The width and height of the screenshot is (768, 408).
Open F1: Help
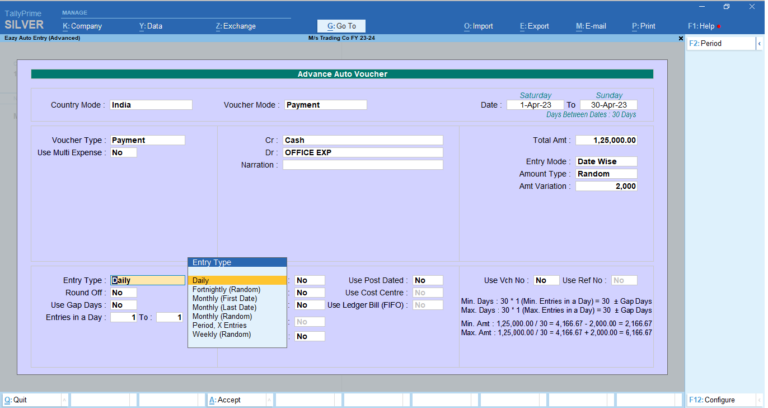tap(701, 26)
